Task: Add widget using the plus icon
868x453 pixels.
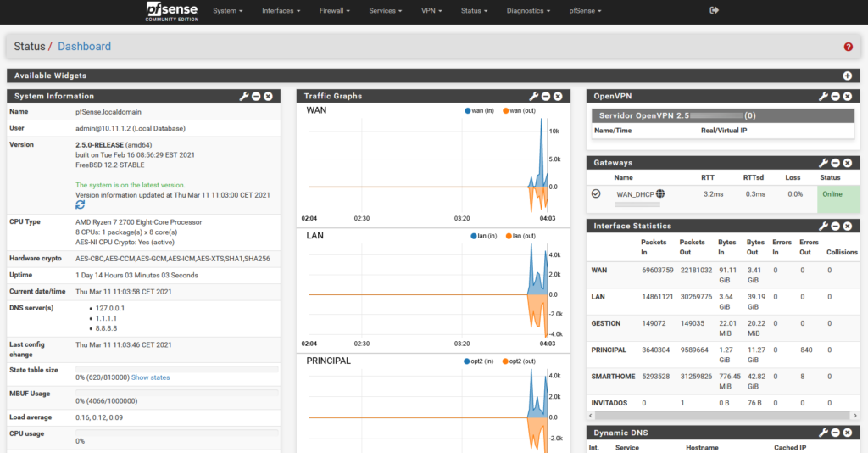Action: (x=848, y=75)
